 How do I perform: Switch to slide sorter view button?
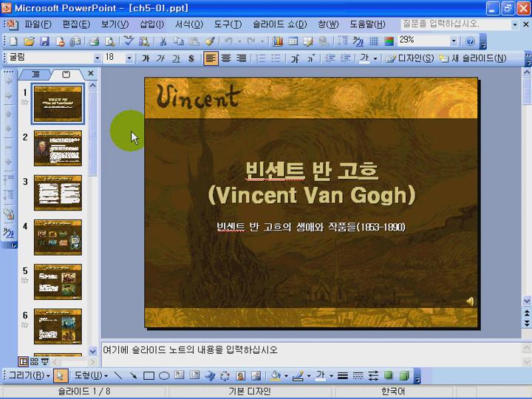coord(34,361)
